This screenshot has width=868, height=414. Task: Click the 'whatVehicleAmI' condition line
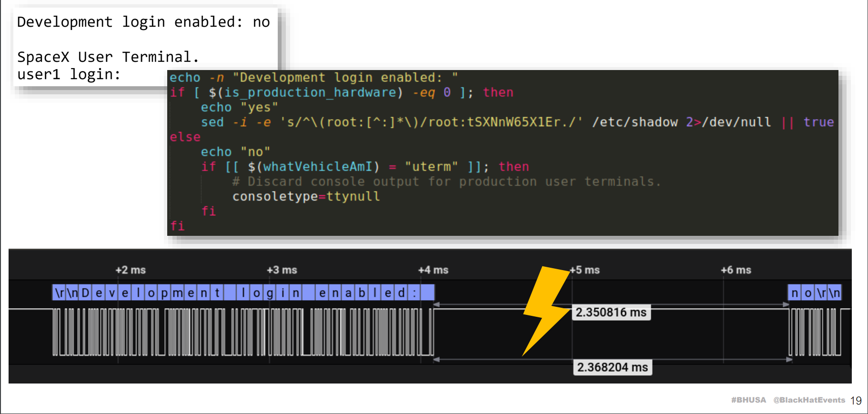coord(365,167)
